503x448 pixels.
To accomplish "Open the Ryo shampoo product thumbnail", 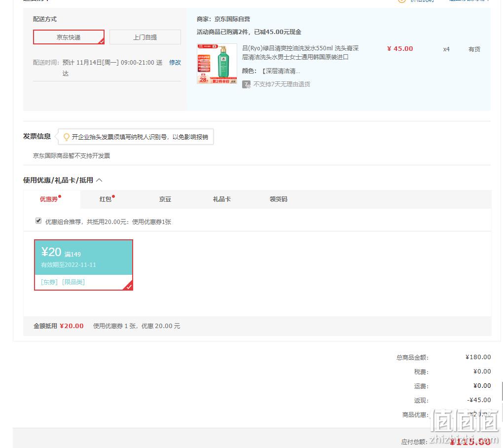I will pos(217,64).
